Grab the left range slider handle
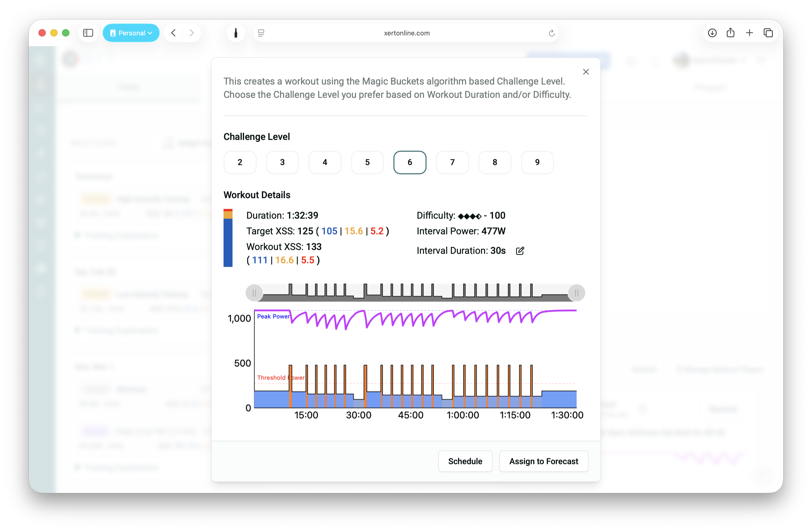 tap(254, 293)
